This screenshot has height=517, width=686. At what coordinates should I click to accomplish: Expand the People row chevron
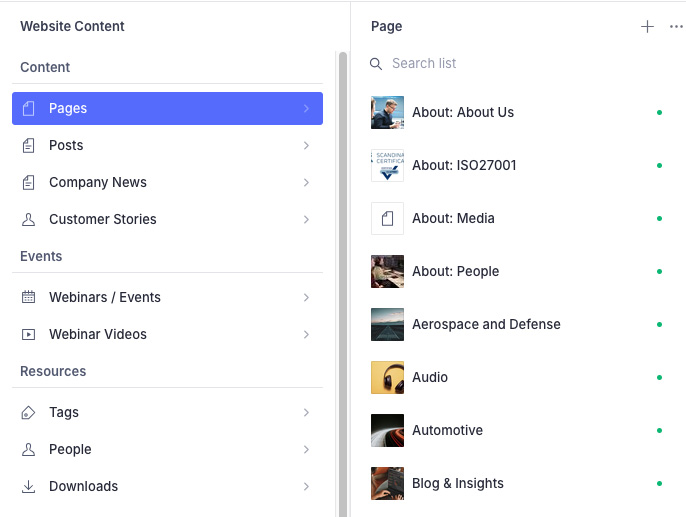click(x=306, y=449)
